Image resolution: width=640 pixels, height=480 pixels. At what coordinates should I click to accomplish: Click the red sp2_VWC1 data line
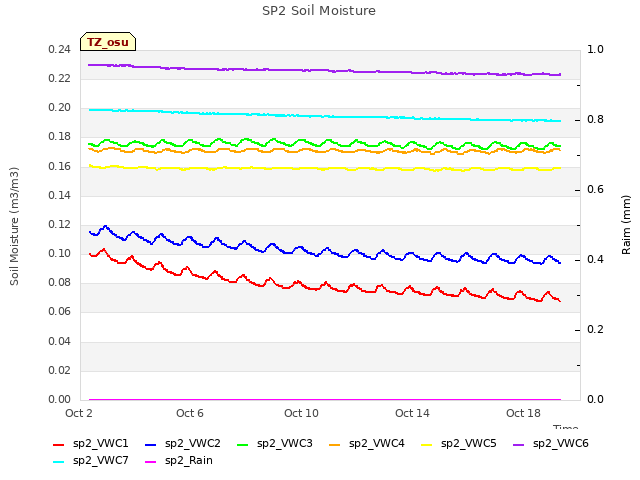325,283
